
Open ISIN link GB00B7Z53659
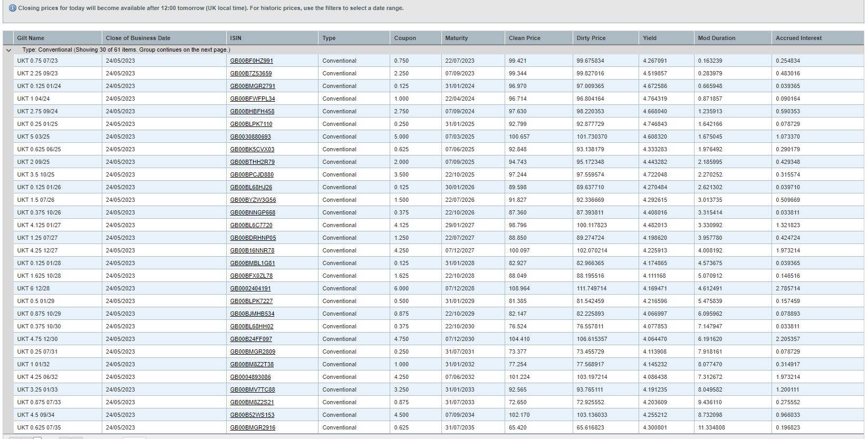[251, 73]
